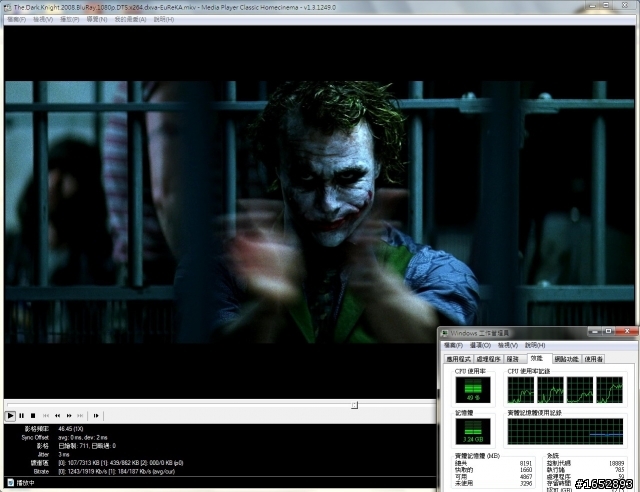Open Task Manager's 檔案(F) menu
640x492 pixels.
click(x=453, y=345)
